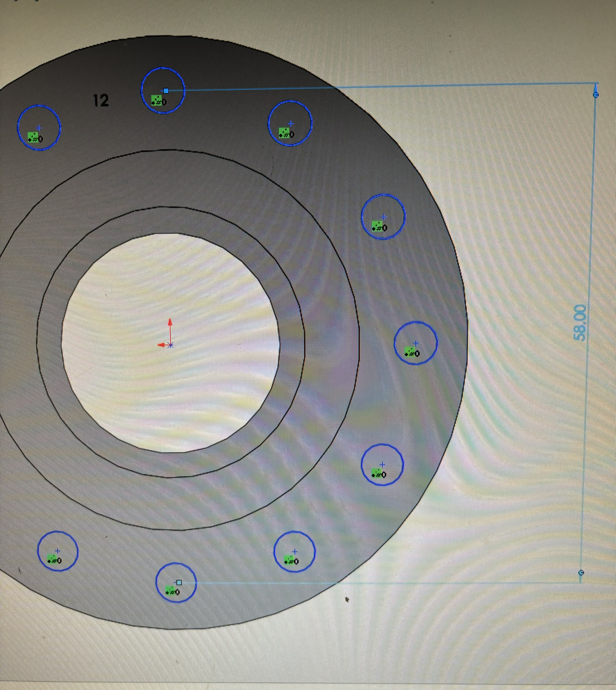Click the sketch origin with red arrows
The width and height of the screenshot is (616, 690).
[171, 345]
